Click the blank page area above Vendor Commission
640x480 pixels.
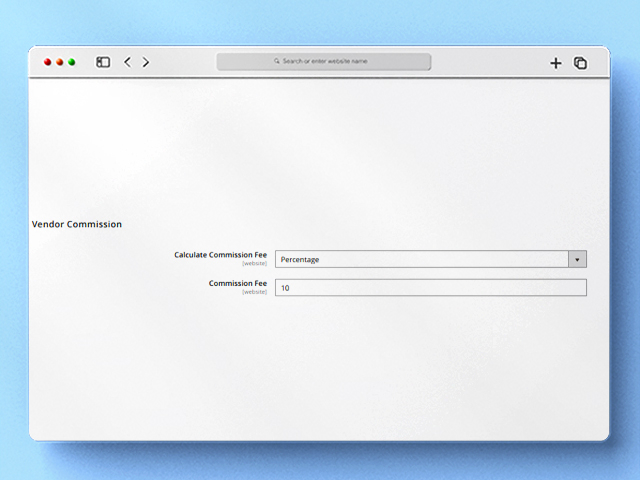point(320,150)
